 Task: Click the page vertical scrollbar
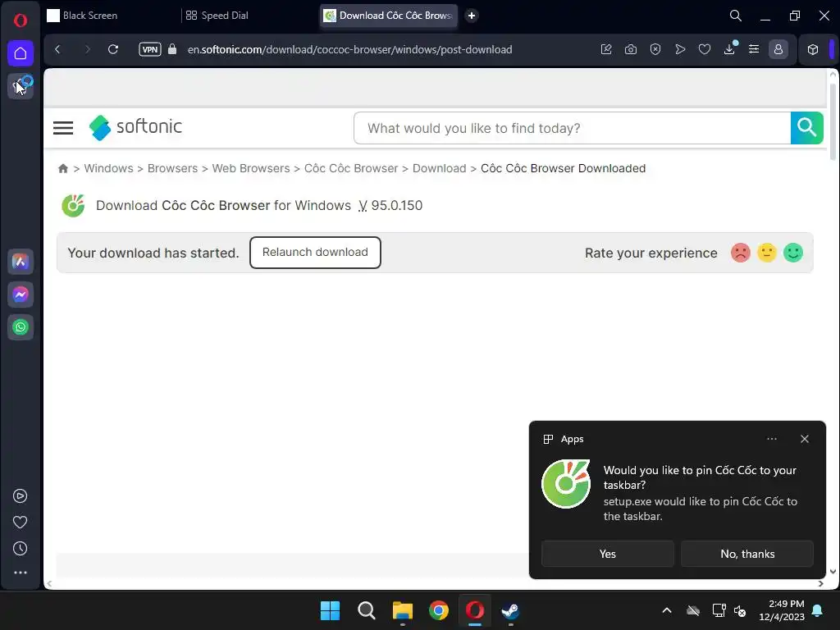(833, 121)
